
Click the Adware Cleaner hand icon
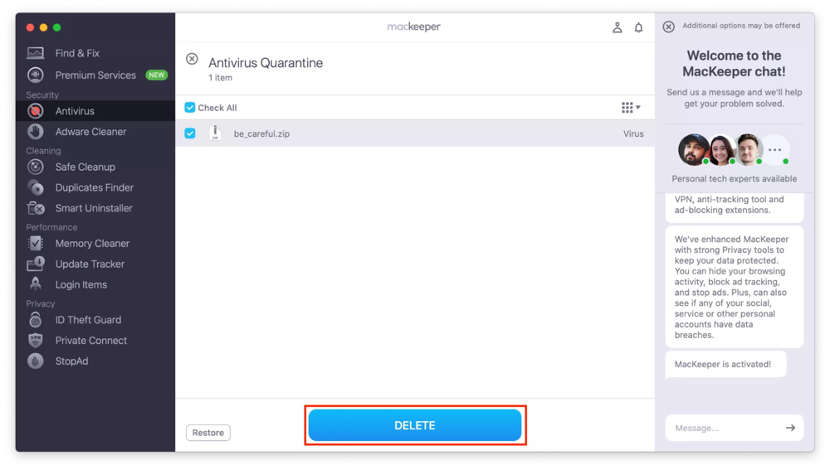pos(35,131)
